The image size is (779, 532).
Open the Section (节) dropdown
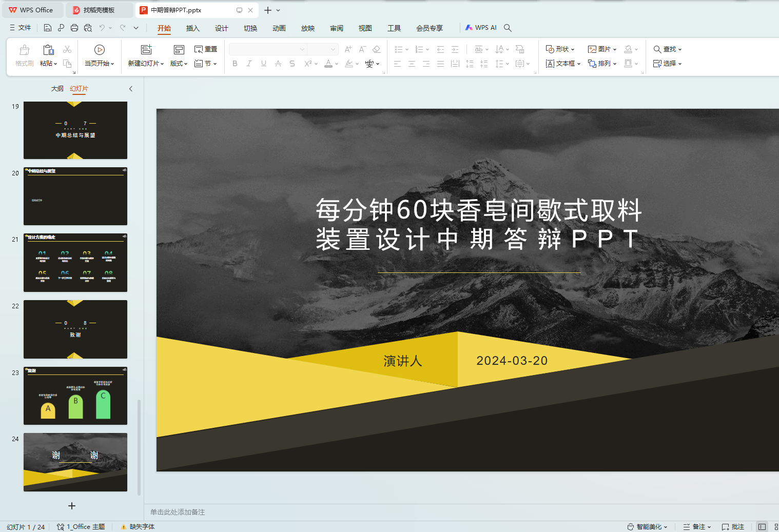click(206, 64)
